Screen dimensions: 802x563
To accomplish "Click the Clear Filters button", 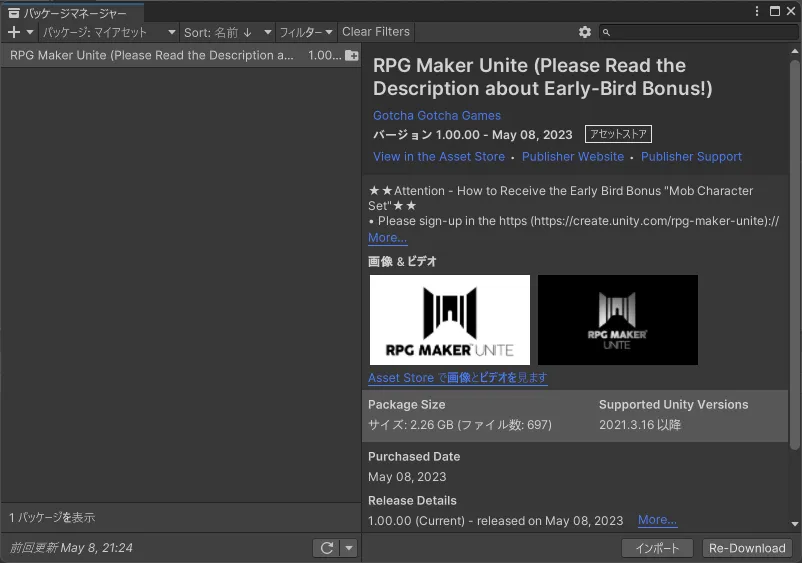I will coord(376,32).
